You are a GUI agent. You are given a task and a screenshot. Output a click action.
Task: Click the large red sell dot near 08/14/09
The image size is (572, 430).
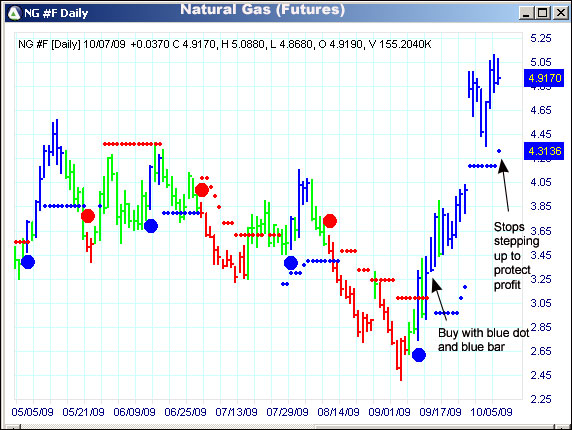[330, 221]
